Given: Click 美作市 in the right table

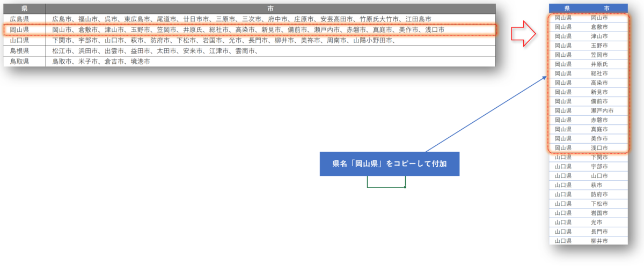Looking at the screenshot, I should pos(599,138).
